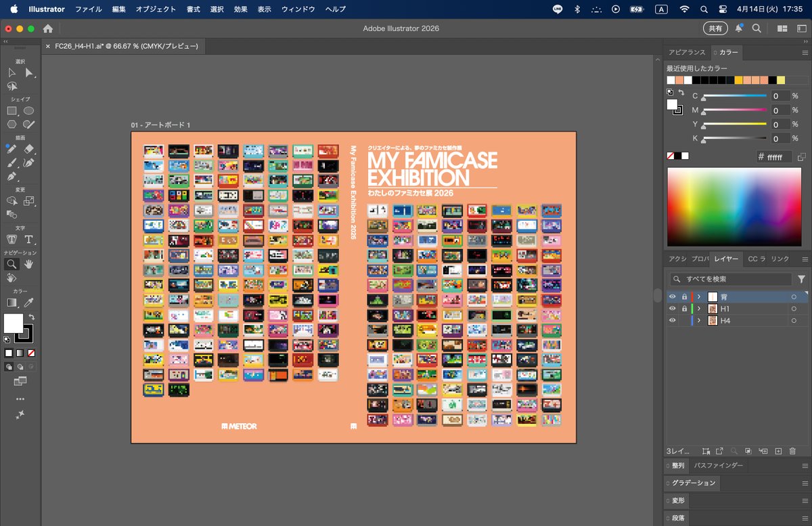812x526 pixels.
Task: Hide the H4 layer with eye icon
Action: coord(673,321)
